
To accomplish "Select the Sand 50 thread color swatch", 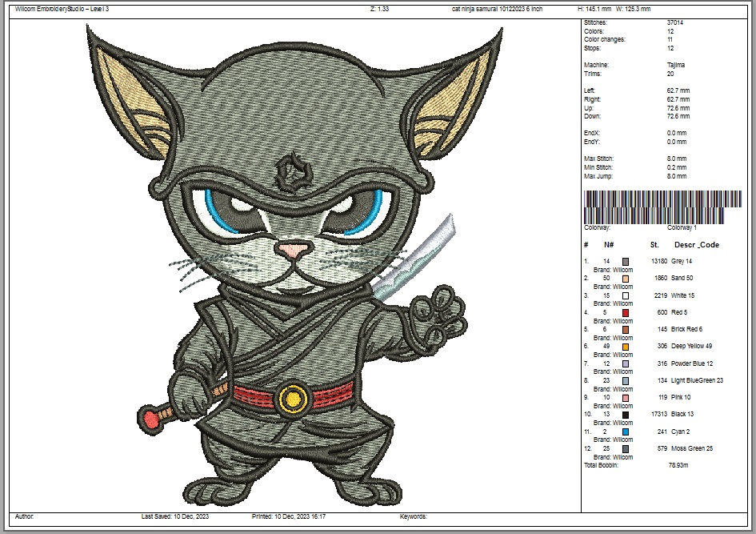I will (x=626, y=279).
